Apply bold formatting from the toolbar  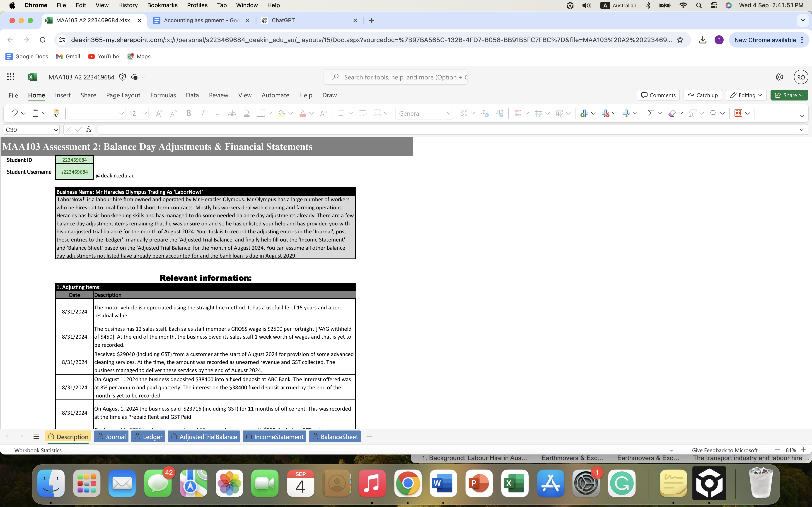pyautogui.click(x=188, y=113)
